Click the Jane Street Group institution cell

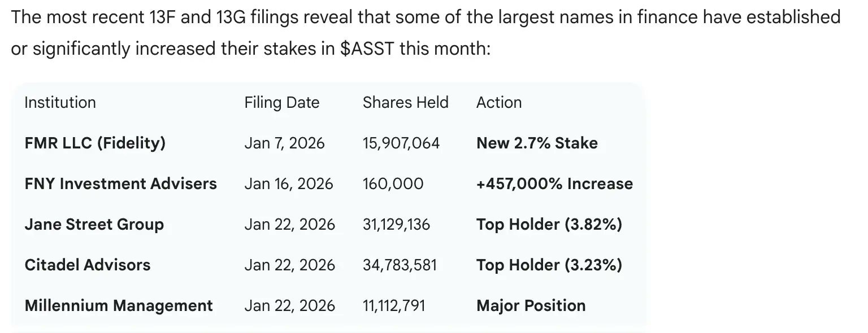(x=94, y=225)
